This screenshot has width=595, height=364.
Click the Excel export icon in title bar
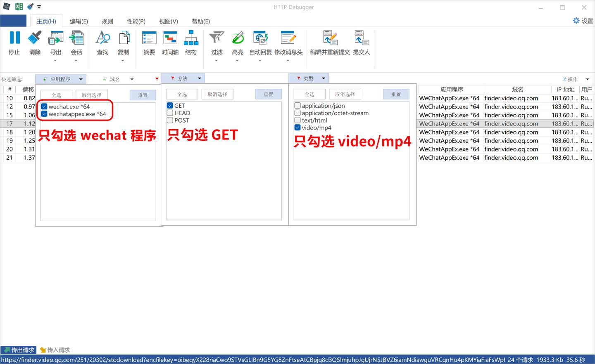(19, 7)
